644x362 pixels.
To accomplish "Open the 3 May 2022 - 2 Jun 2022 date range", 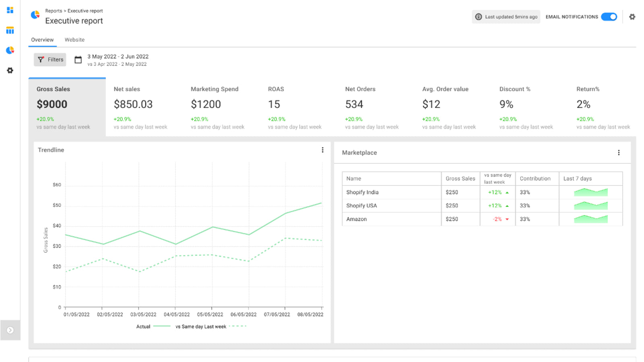I will (x=118, y=57).
